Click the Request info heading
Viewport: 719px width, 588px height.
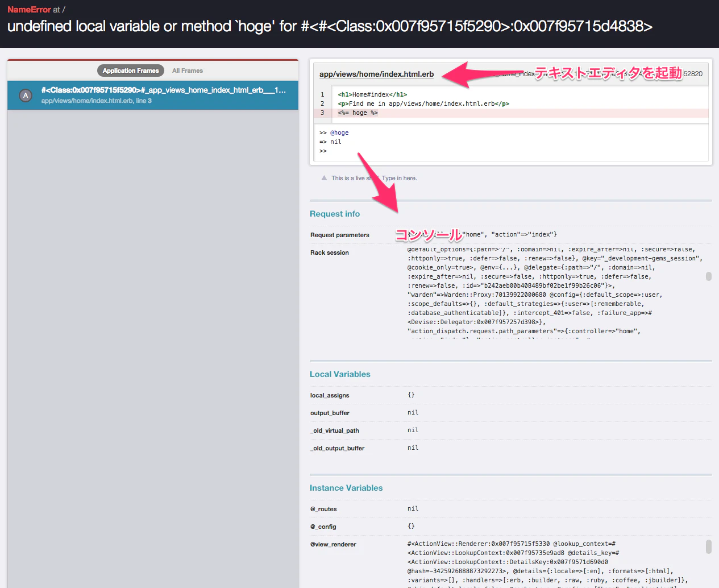[335, 214]
